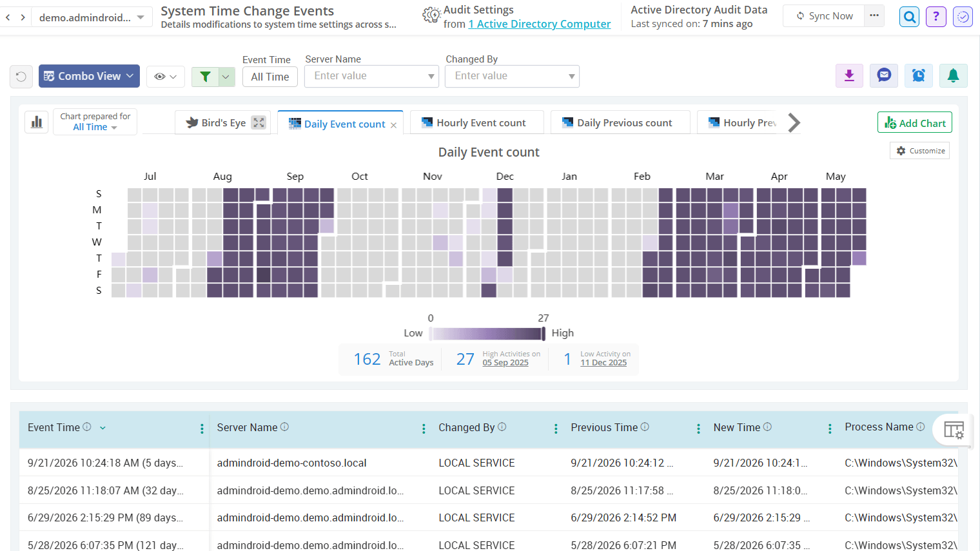Click the back navigation arrow
980x551 pixels.
coord(8,17)
